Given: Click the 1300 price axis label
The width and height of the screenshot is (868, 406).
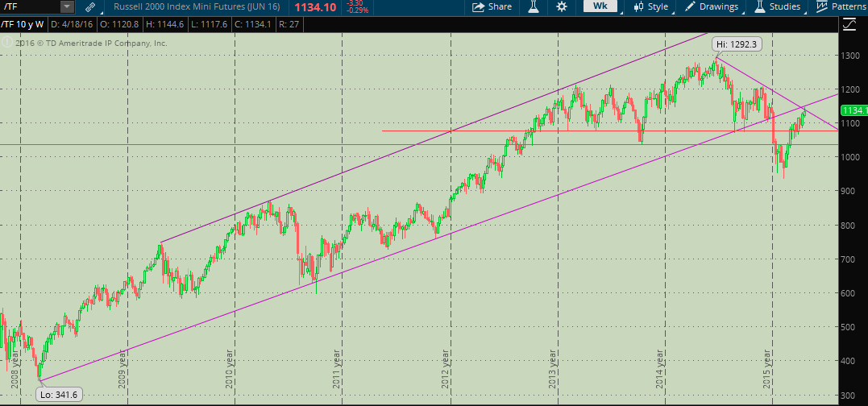Looking at the screenshot, I should [x=851, y=56].
